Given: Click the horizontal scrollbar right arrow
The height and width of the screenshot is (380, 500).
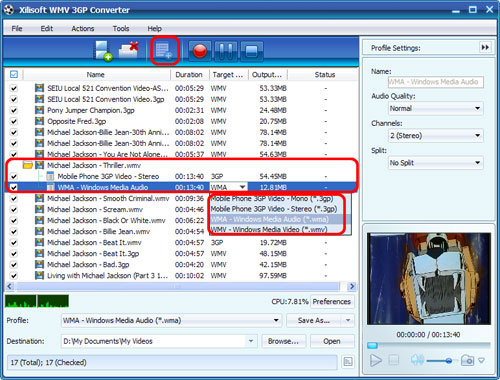Looking at the screenshot, I should click(x=351, y=286).
